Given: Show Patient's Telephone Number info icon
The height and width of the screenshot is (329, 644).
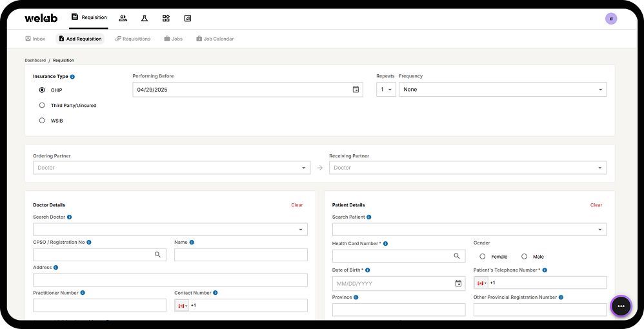Looking at the screenshot, I should click(x=545, y=270).
